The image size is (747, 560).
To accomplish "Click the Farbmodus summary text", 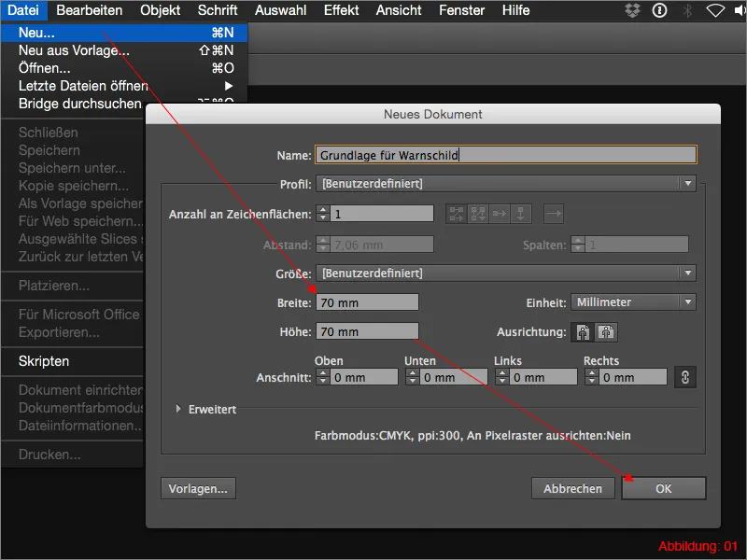I will [x=472, y=435].
